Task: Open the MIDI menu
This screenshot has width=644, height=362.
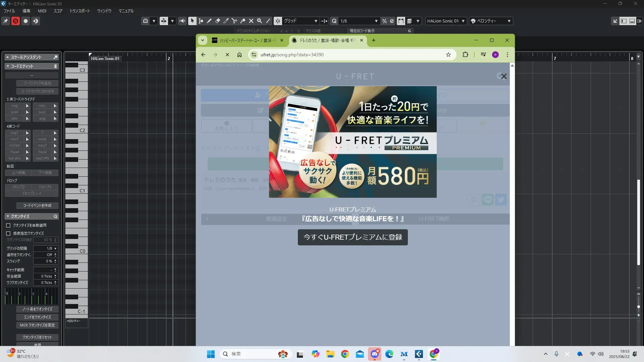Action: click(x=42, y=11)
